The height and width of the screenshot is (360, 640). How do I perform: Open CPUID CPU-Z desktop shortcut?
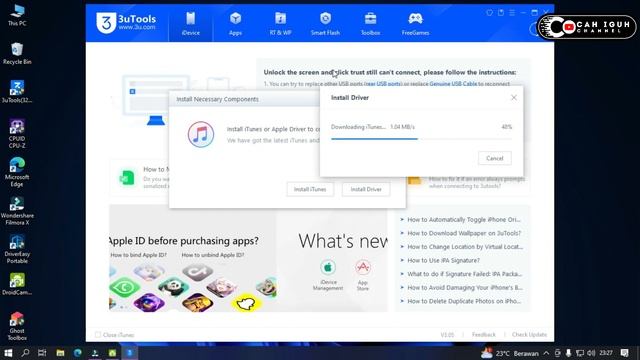coord(17,134)
